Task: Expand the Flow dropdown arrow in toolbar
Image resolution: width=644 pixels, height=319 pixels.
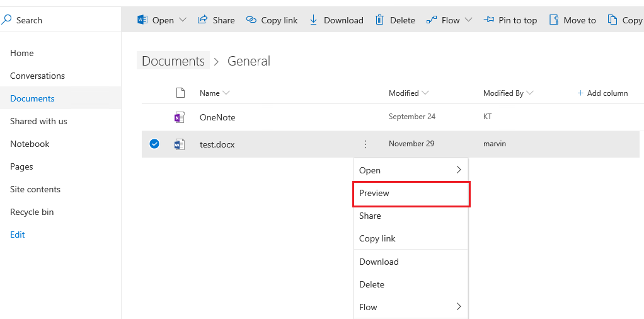Action: point(468,20)
